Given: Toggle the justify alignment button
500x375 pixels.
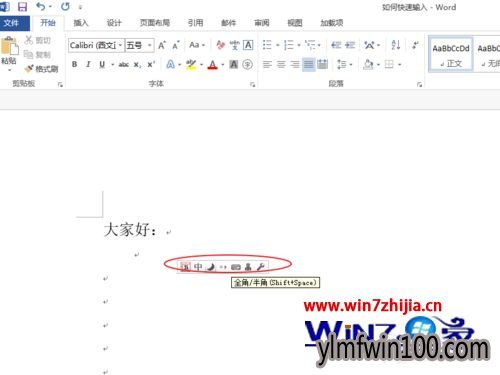Looking at the screenshot, I should coord(309,64).
